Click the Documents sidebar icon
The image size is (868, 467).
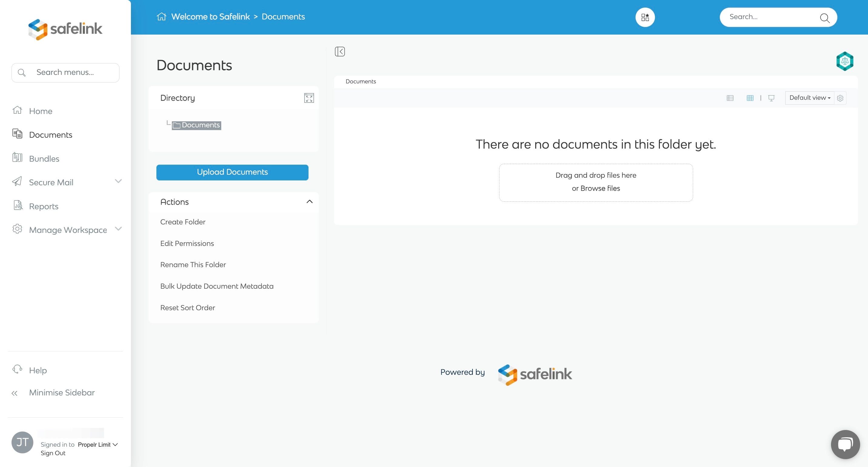[17, 134]
